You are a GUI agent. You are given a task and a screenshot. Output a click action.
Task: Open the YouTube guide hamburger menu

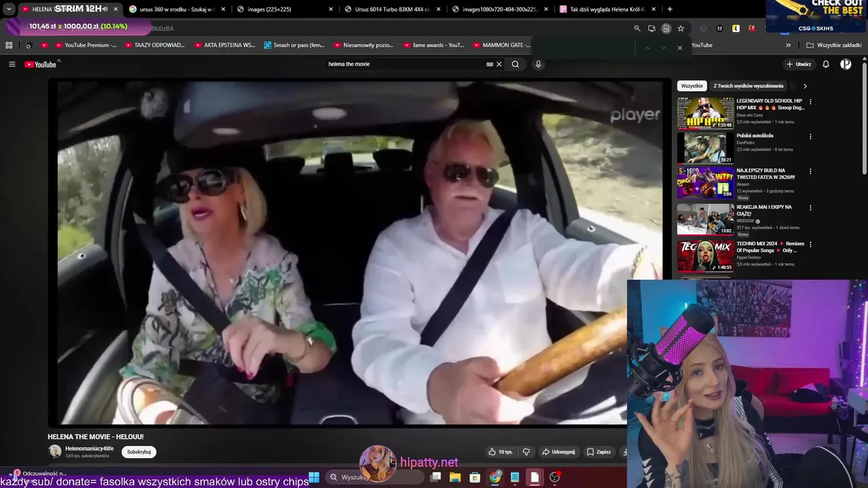pyautogui.click(x=12, y=64)
